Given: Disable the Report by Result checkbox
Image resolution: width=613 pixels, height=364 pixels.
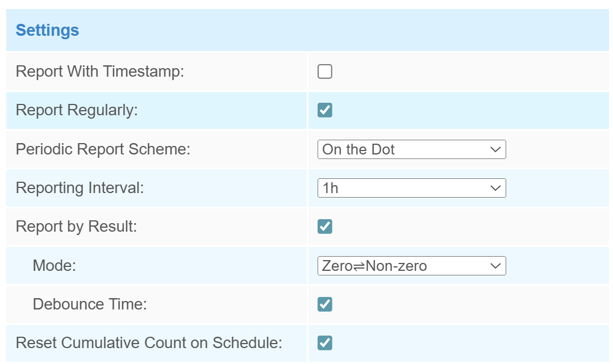Looking at the screenshot, I should click(324, 227).
